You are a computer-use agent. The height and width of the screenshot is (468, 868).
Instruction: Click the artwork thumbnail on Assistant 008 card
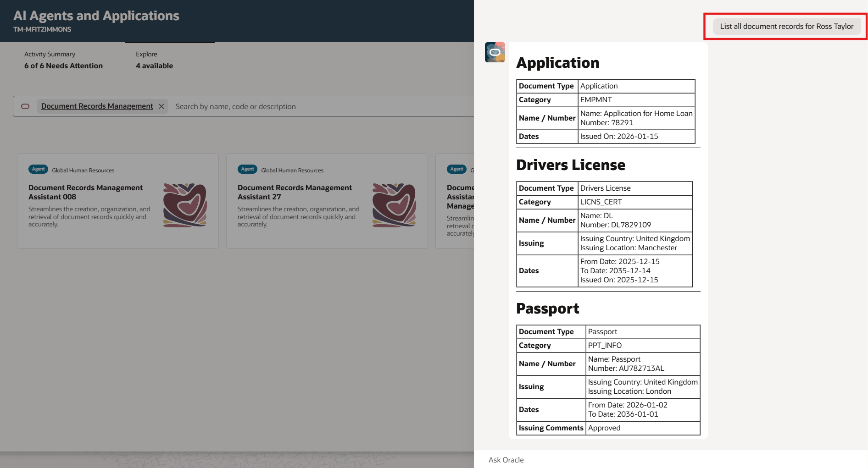coord(184,205)
